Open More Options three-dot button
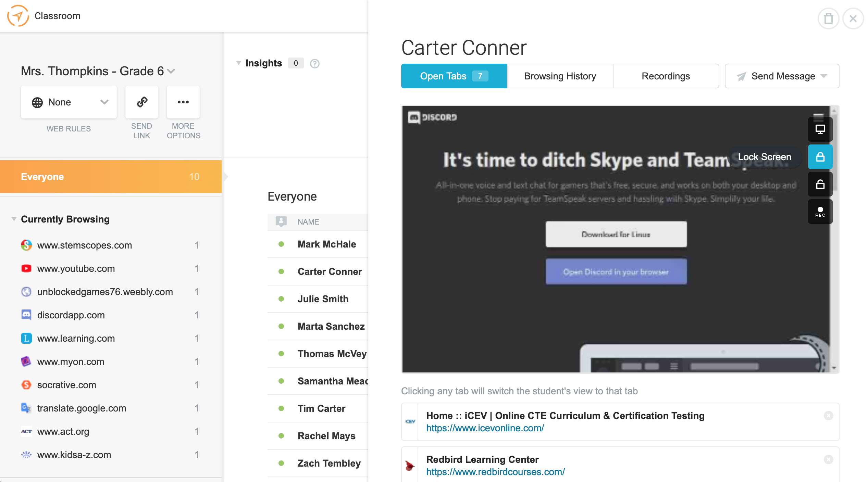The width and height of the screenshot is (868, 482). pyautogui.click(x=183, y=102)
